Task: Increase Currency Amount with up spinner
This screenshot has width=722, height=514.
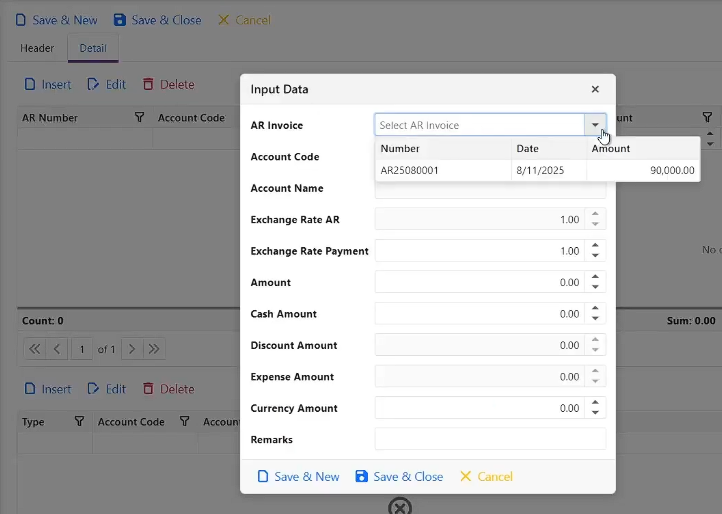Action: point(595,403)
